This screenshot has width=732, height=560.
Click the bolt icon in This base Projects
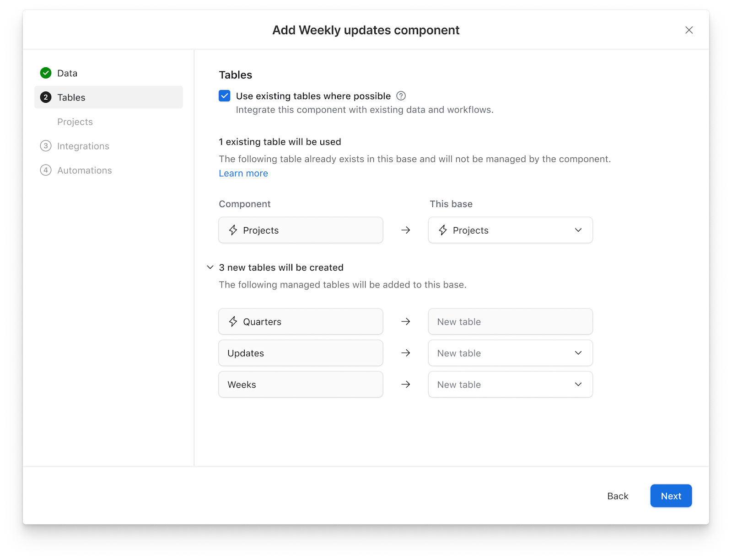pyautogui.click(x=443, y=230)
